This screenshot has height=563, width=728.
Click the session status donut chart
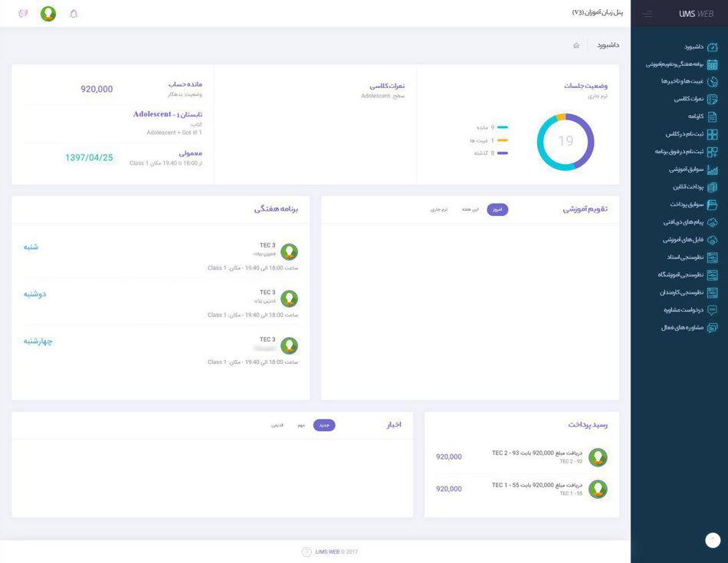[566, 142]
